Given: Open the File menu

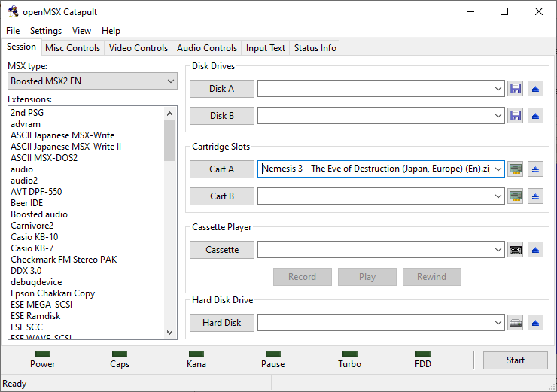Looking at the screenshot, I should tap(13, 31).
